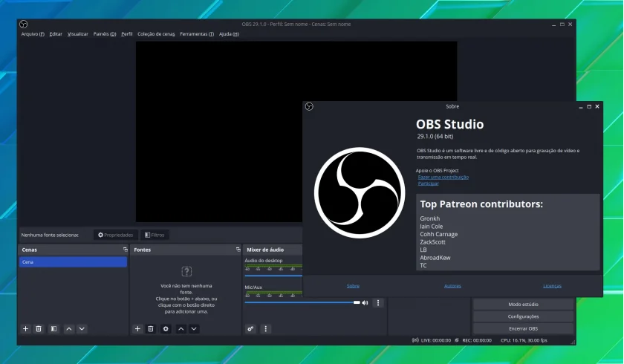Move scene down with Cenas down arrow
Viewport: 624px width, 364px height.
tap(82, 329)
